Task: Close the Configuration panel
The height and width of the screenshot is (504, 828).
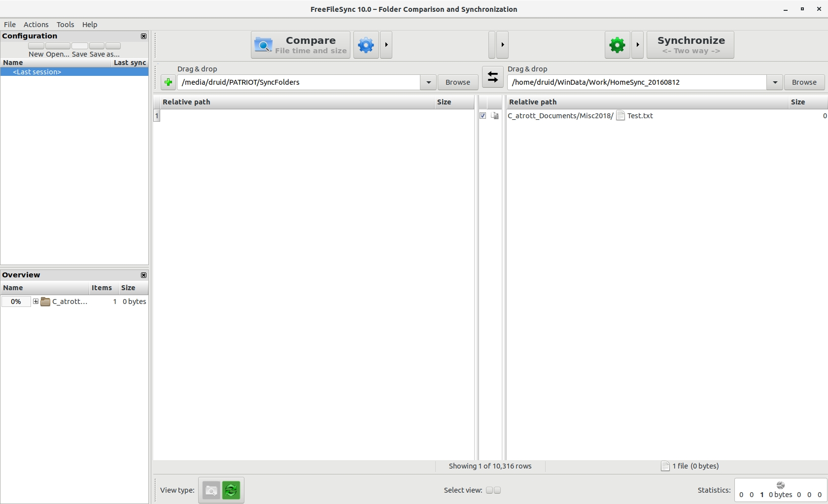Action: pyautogui.click(x=143, y=36)
